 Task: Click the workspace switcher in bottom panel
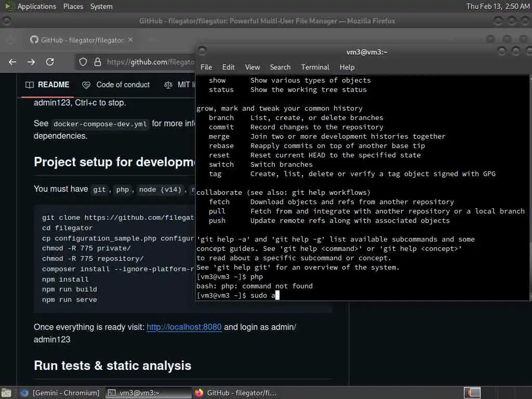tap(472, 393)
